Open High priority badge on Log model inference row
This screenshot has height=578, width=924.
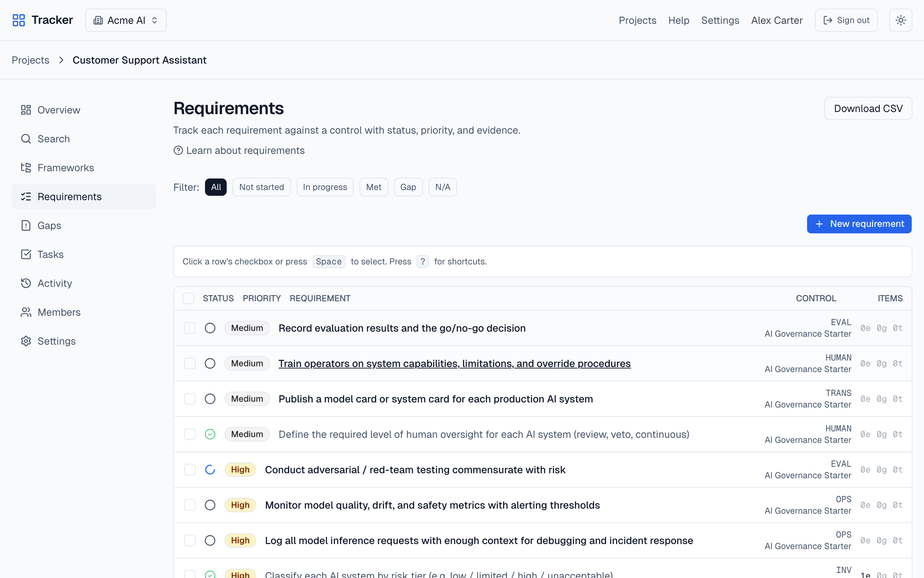[x=240, y=540]
